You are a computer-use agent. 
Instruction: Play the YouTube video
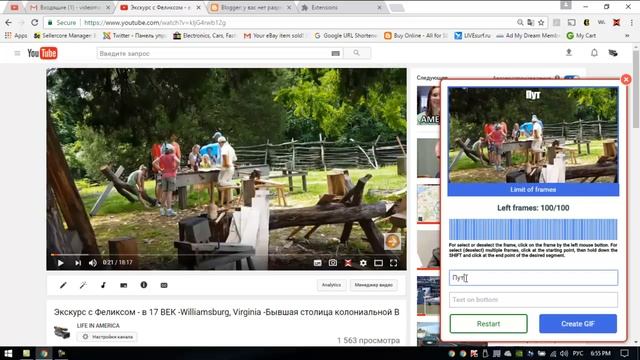[x=60, y=263]
